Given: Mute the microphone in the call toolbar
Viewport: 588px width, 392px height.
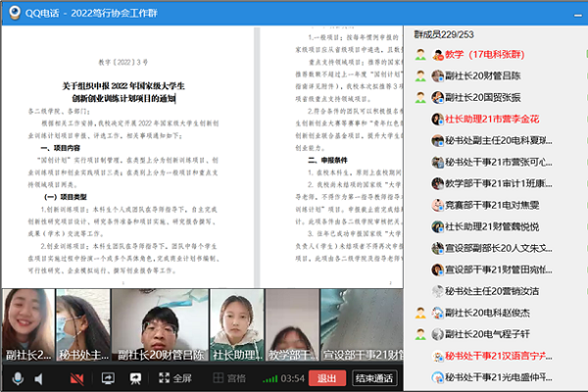Looking at the screenshot, I should point(17,378).
